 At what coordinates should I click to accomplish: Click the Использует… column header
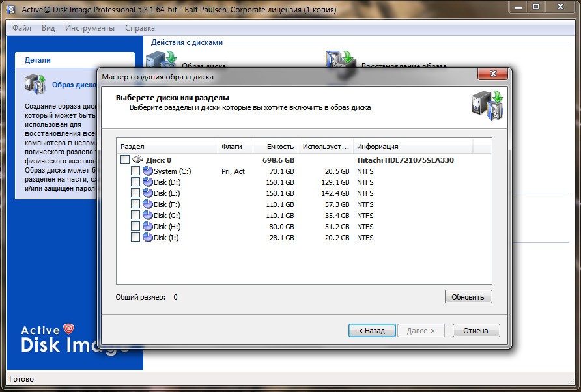[x=326, y=147]
